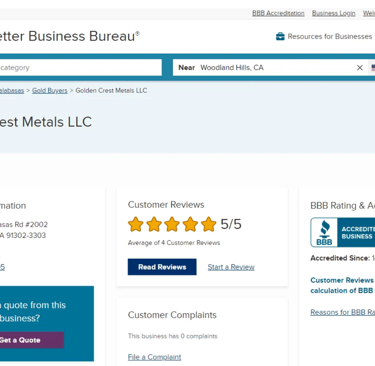Viewport: 375px width, 366px height.
Task: Click the Start a Review link
Action: 231,267
